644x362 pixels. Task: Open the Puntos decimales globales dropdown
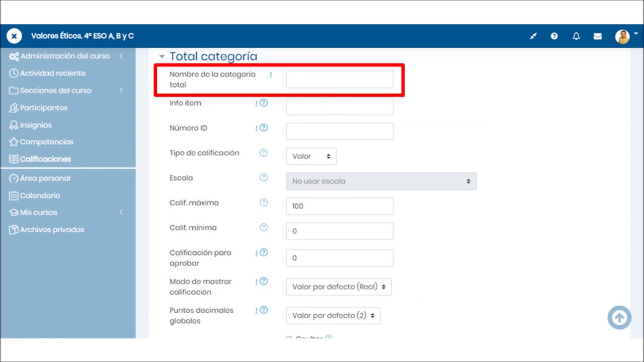(x=333, y=316)
